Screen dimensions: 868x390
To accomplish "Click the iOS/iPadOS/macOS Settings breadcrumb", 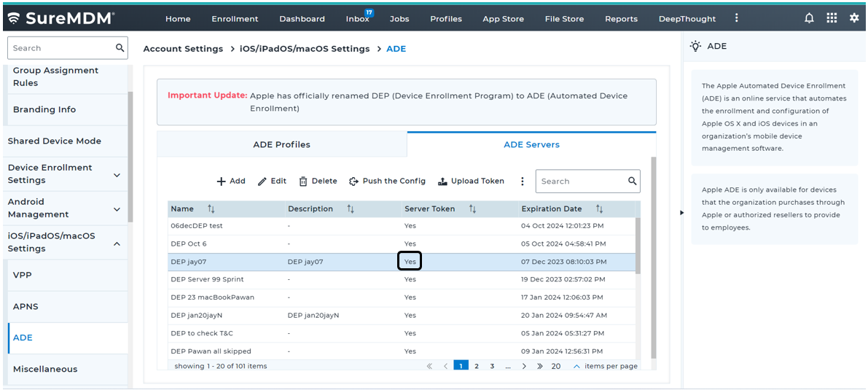I will [x=305, y=49].
